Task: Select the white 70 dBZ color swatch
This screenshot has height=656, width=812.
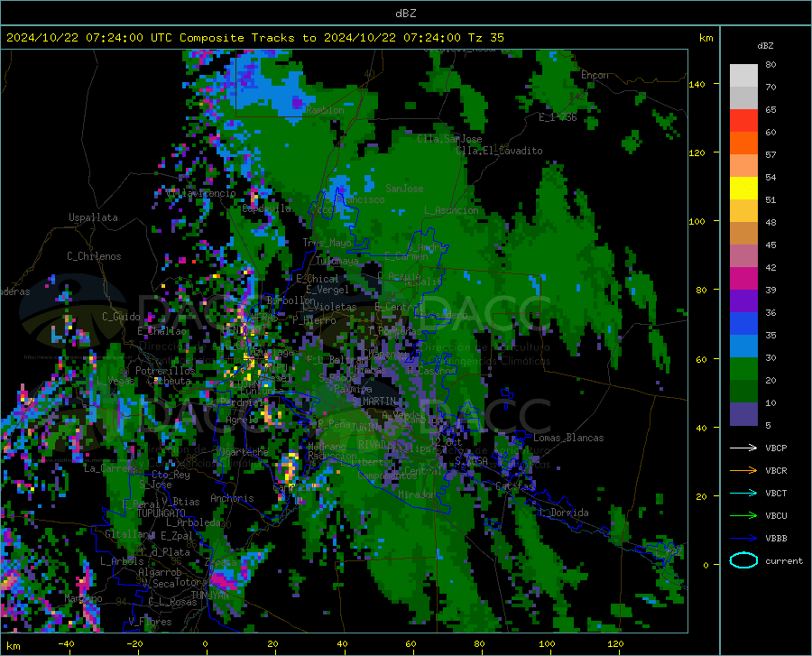Action: click(x=743, y=76)
